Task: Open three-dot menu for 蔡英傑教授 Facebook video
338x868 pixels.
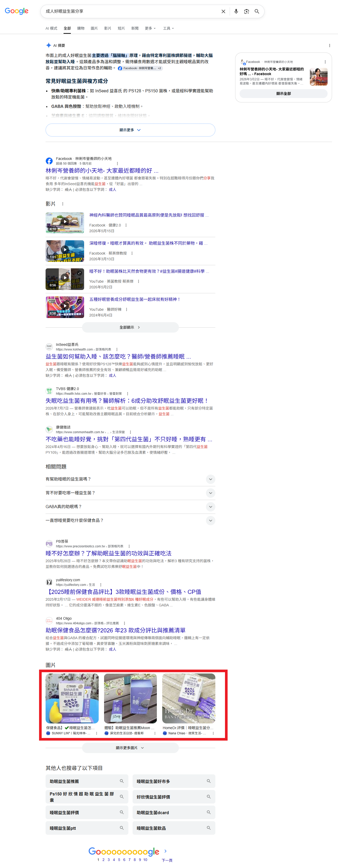Action: pos(132,253)
